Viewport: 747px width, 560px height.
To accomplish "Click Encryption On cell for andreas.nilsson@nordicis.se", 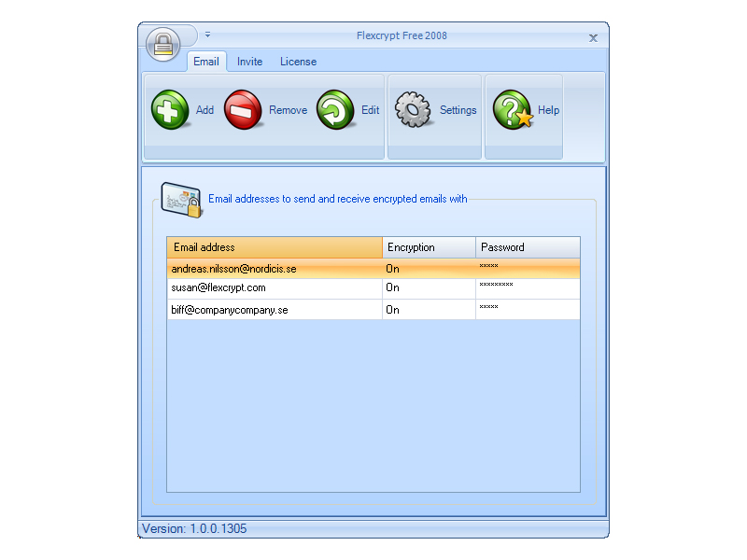I will pos(429,269).
